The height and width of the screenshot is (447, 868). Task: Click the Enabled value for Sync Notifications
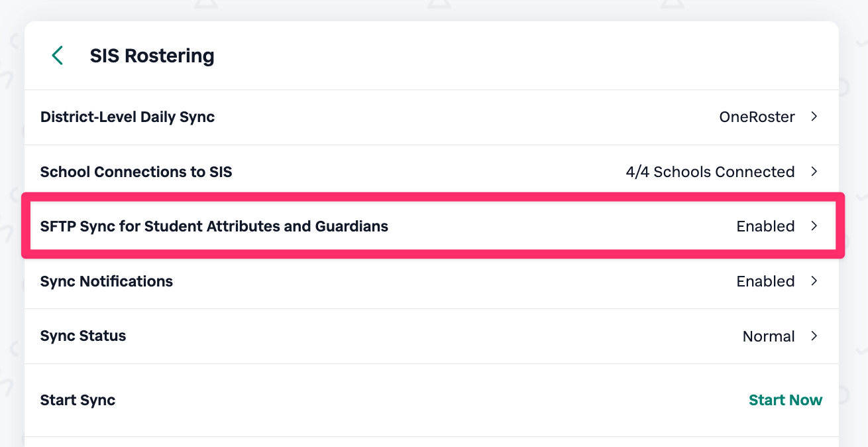pos(765,281)
